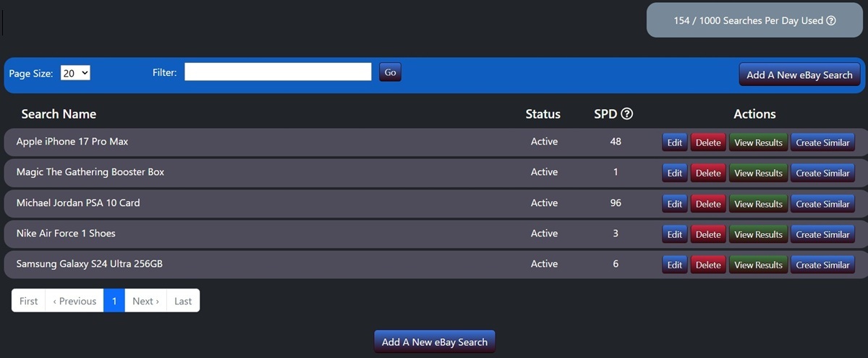Click the 154 / 1000 Searches Per Day Used text
The width and height of the screenshot is (868, 358).
[748, 21]
